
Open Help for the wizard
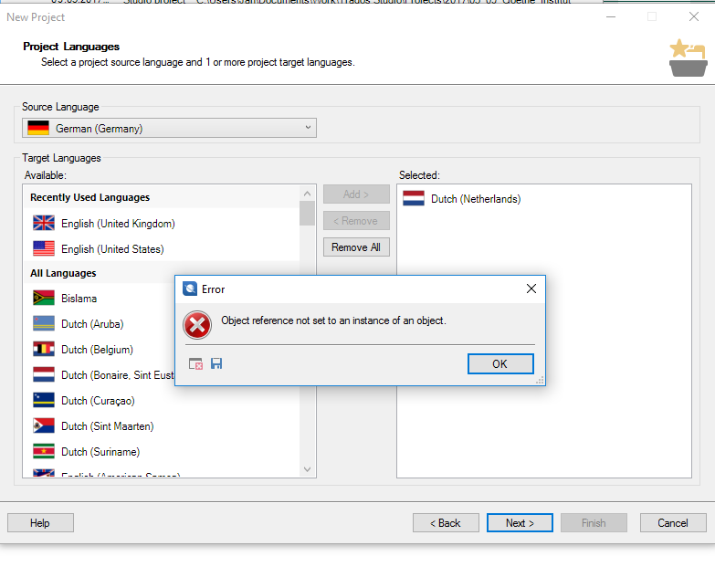point(40,523)
